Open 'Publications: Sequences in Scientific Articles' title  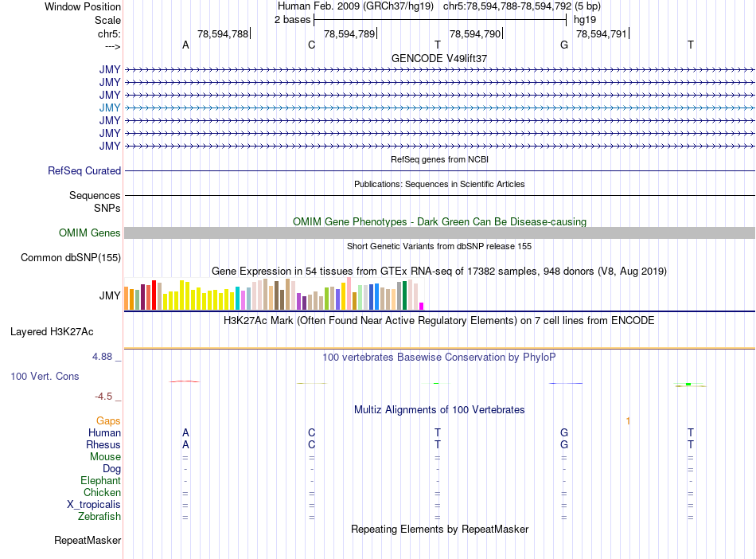(439, 184)
